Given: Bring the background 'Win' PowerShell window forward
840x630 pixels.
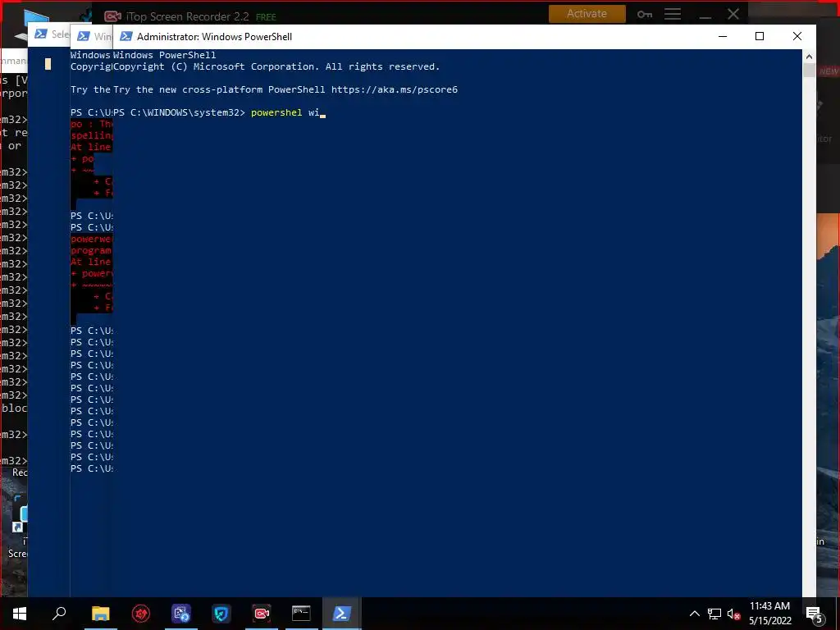Looking at the screenshot, I should (x=94, y=36).
